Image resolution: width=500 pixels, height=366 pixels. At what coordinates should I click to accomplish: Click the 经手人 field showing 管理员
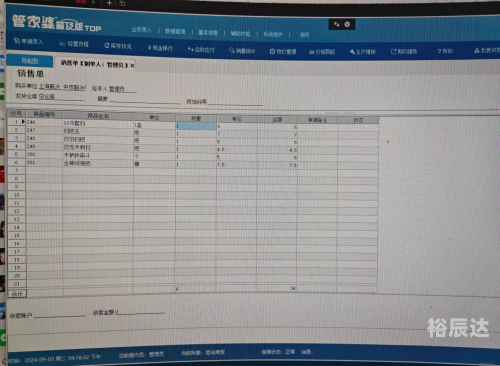click(x=122, y=89)
